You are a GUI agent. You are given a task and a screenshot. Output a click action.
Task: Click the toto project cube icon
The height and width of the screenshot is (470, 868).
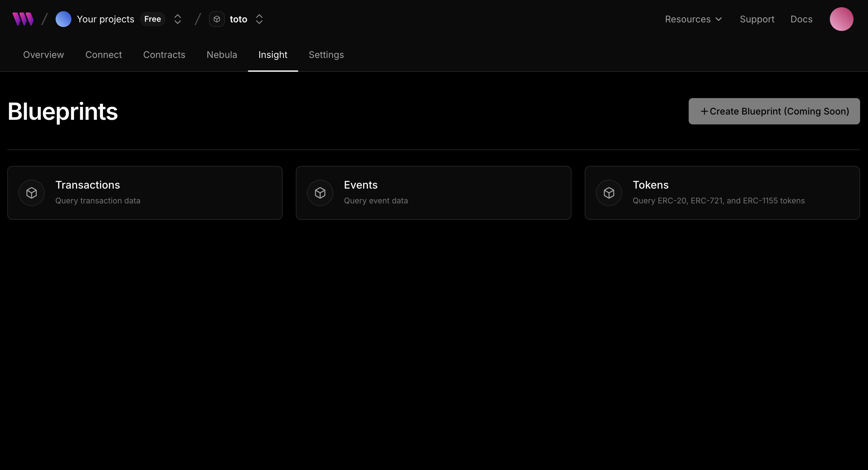coord(217,19)
